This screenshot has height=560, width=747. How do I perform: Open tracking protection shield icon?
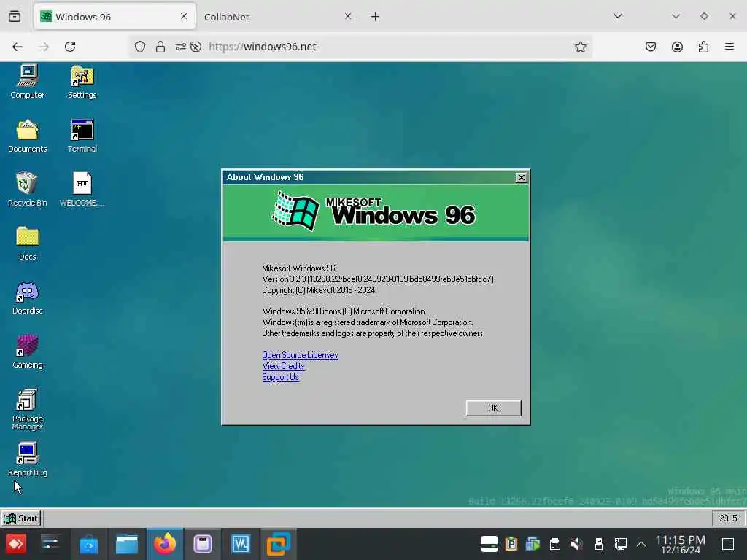139,47
